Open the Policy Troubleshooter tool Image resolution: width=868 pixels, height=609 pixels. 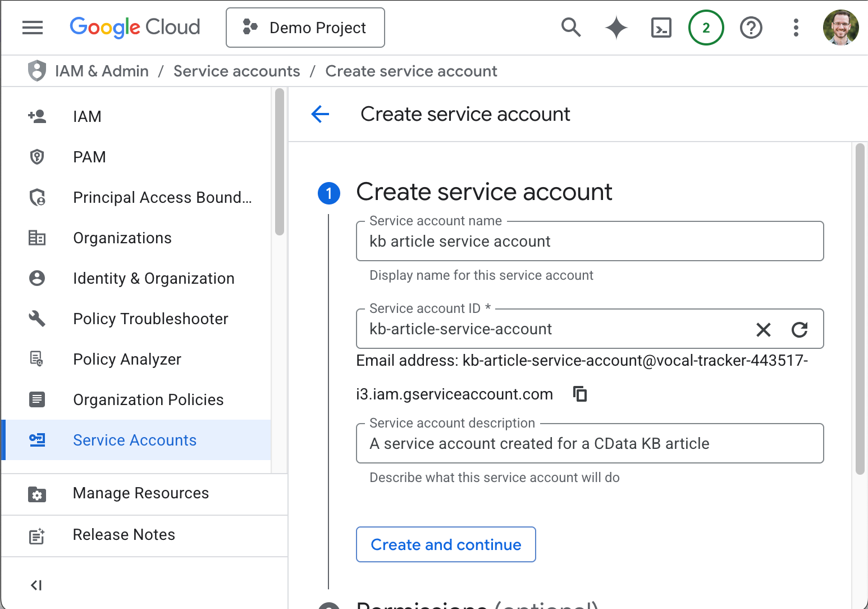click(150, 319)
